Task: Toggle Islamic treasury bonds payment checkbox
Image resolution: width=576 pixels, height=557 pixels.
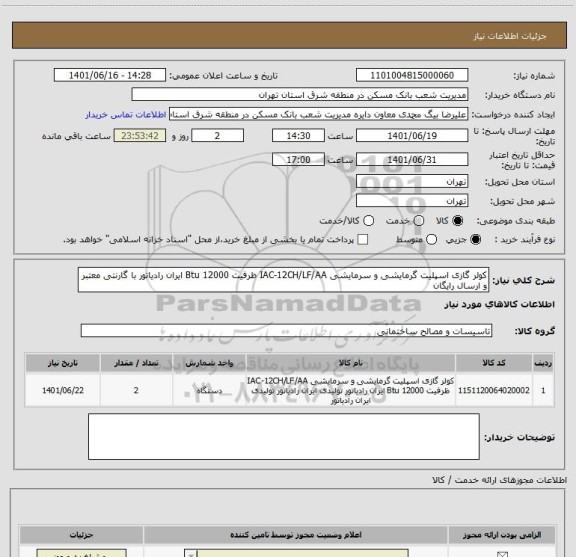Action: click(363, 240)
